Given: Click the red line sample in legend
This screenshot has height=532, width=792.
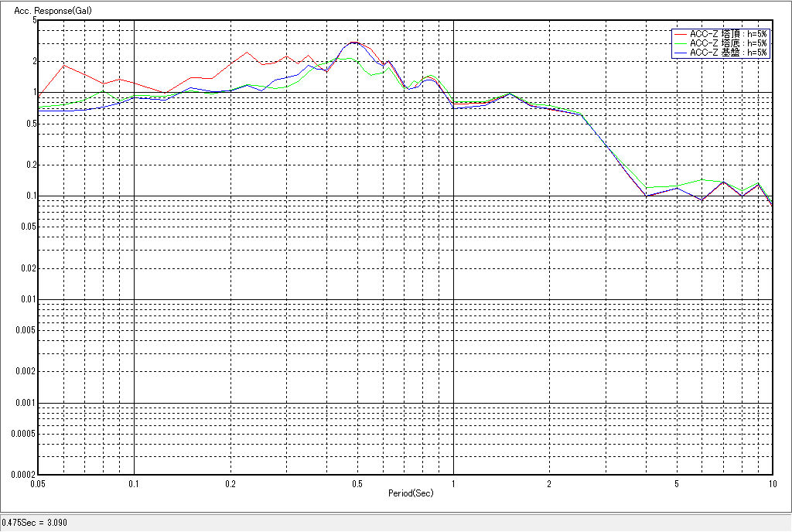Looking at the screenshot, I should [681, 34].
